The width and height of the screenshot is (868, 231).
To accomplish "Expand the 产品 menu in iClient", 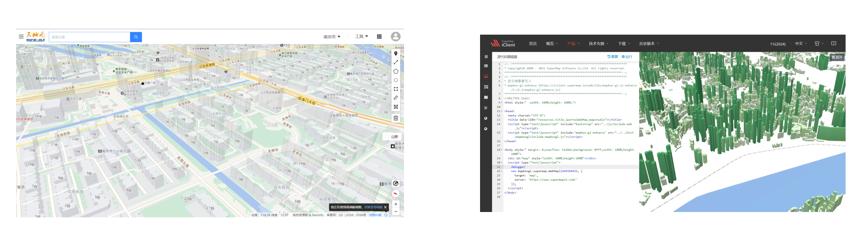I will pos(574,44).
